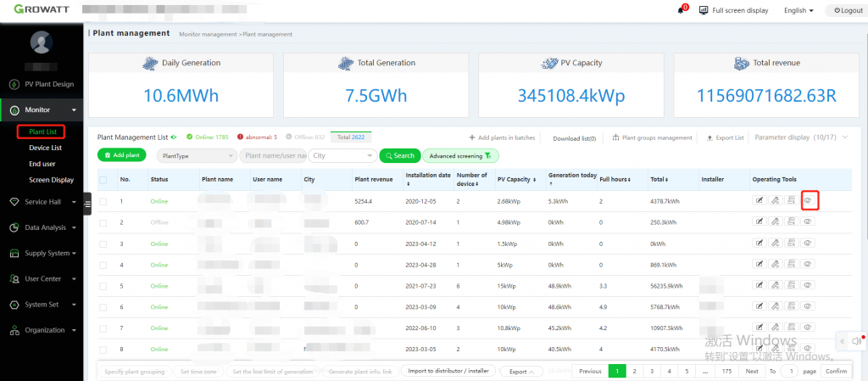Click the edit icon for plant row 4

(759, 265)
